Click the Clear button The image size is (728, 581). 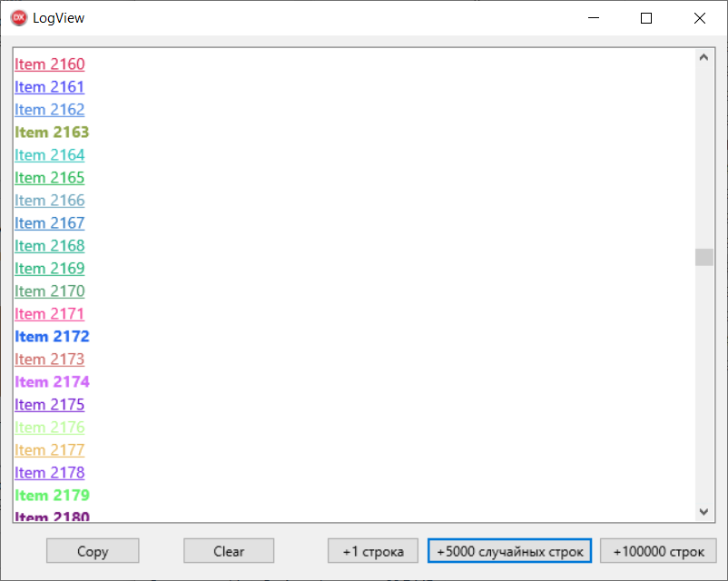229,551
